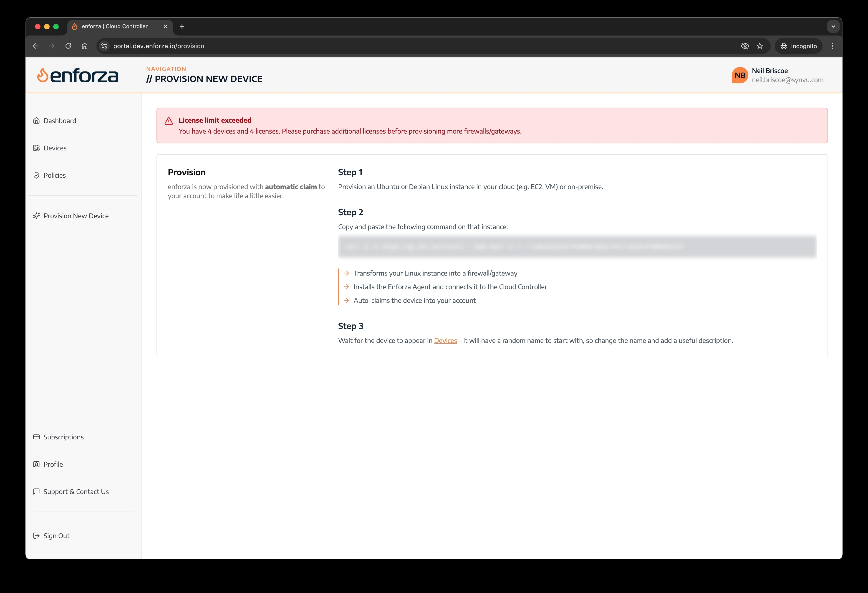
Task: Click the Support & Contact Us chat icon
Action: click(x=36, y=491)
